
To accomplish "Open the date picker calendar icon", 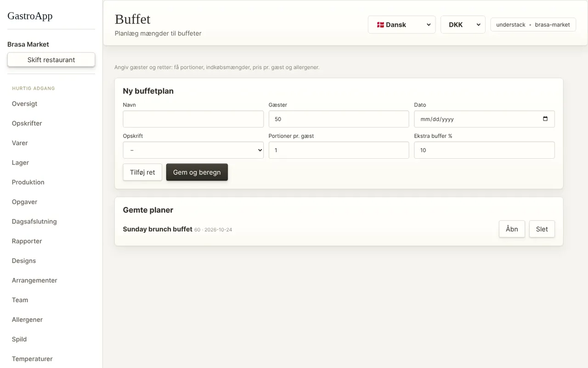I will (x=545, y=119).
